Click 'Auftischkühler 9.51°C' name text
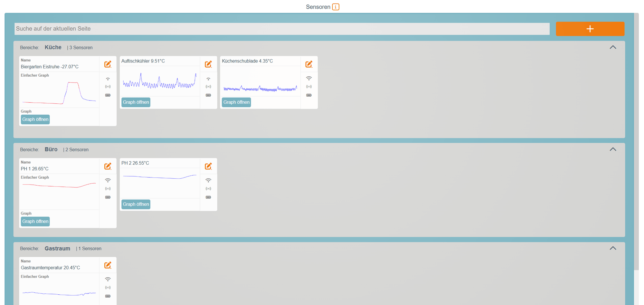Screen dimensions: 644x305 point(143,61)
